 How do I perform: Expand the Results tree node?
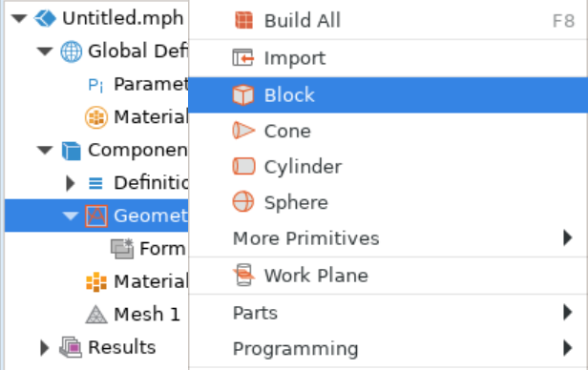[44, 347]
